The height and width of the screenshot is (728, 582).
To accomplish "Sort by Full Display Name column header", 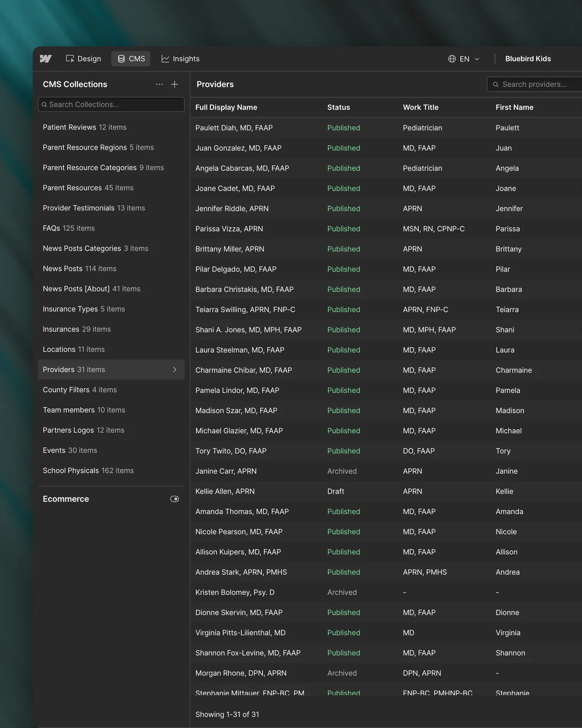I will click(x=226, y=107).
